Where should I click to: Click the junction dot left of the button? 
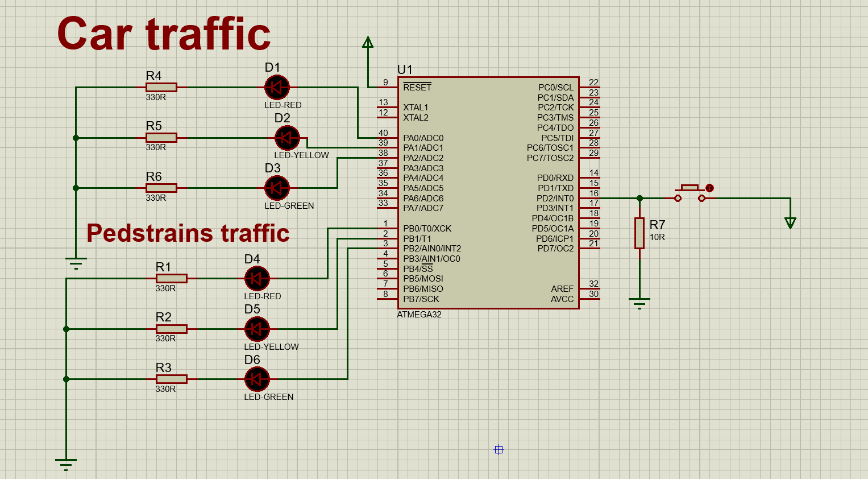(639, 199)
